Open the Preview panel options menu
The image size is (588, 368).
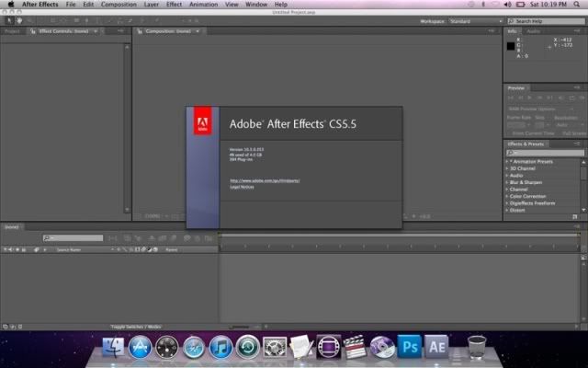(577, 87)
